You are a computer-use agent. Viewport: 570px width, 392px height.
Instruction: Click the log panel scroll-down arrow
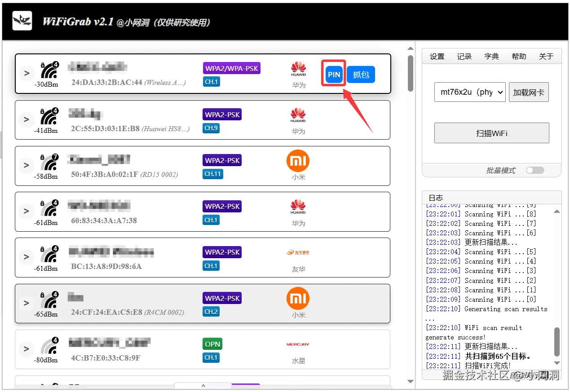(x=557, y=363)
